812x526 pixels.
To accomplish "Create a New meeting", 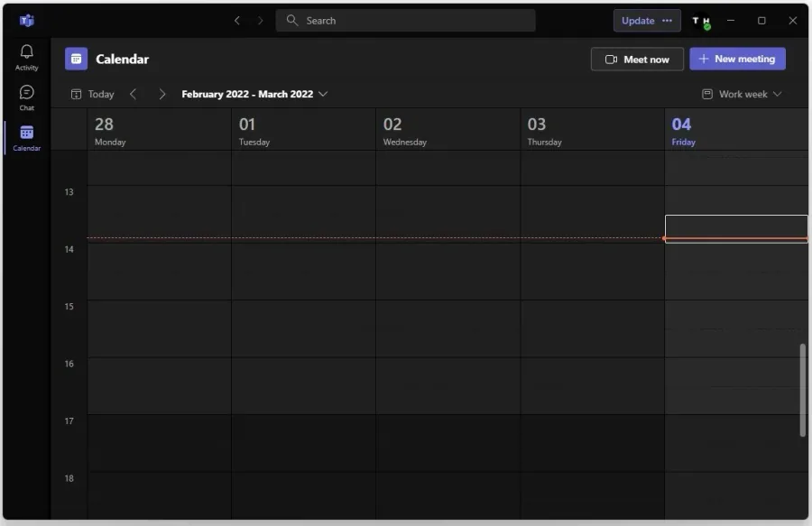I will click(737, 59).
